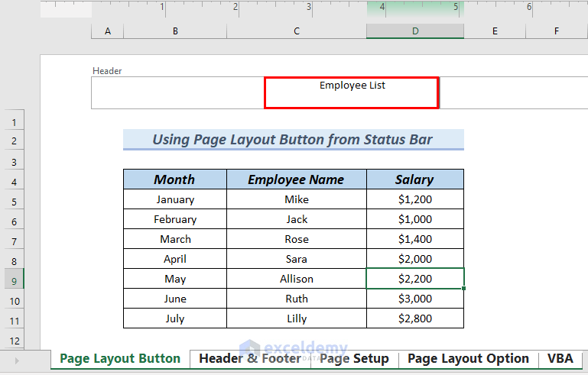Select row 2 header
The width and height of the screenshot is (588, 375).
[x=15, y=141]
